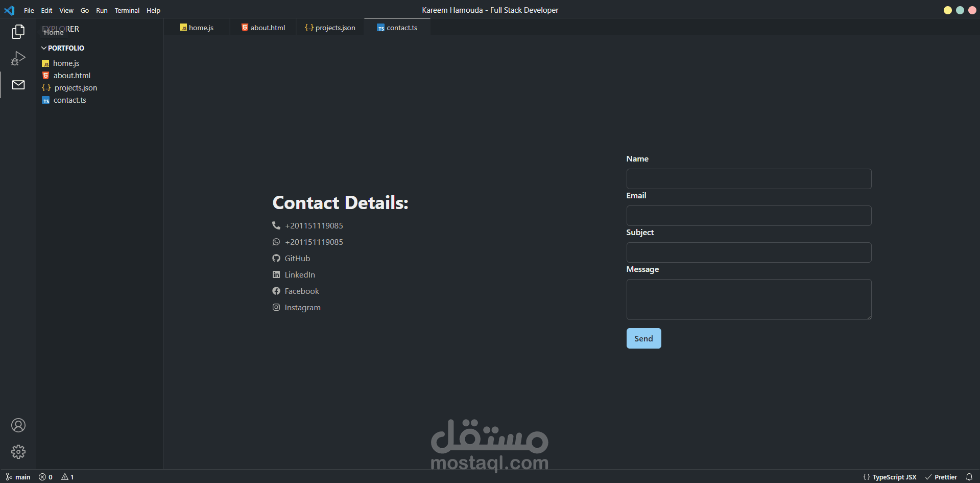
Task: Click the warnings triangle icon in status bar
Action: coord(65,477)
